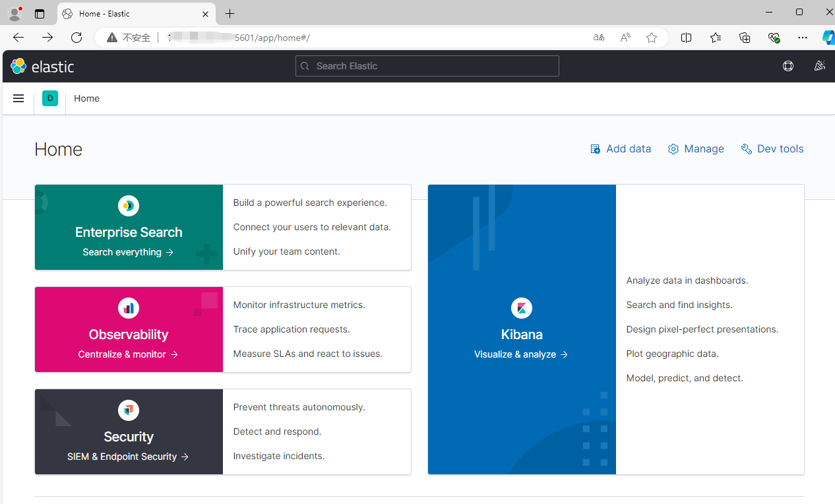Click the large Home page heading
Viewport: 835px width, 504px height.
click(59, 149)
